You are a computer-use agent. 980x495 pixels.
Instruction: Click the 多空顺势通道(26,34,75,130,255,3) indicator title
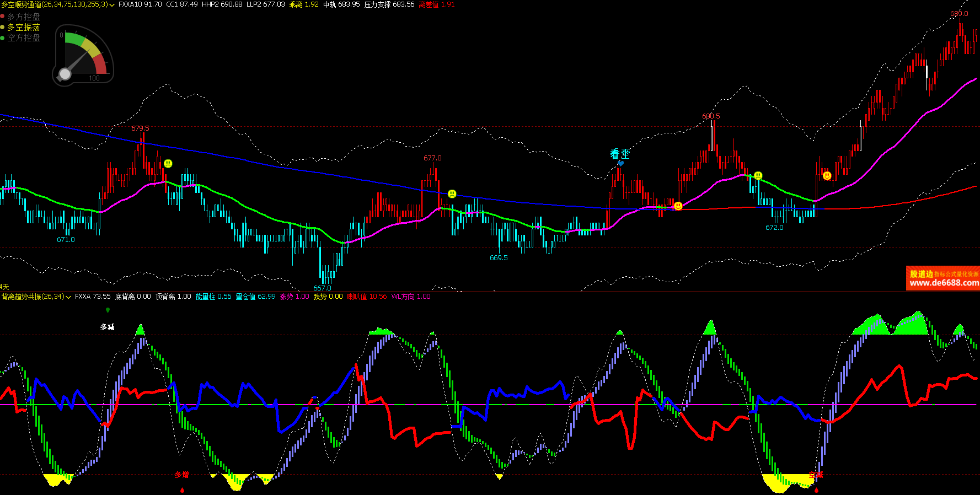(55, 4)
